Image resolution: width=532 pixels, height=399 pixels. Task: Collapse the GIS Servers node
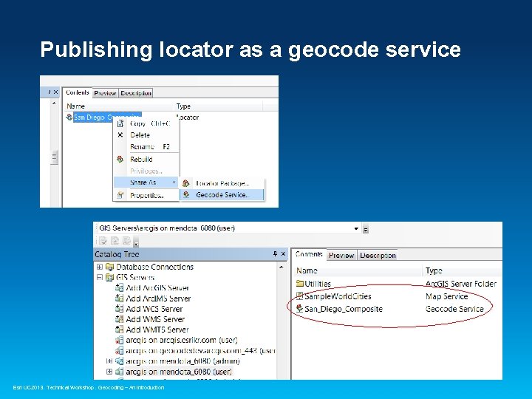point(100,278)
